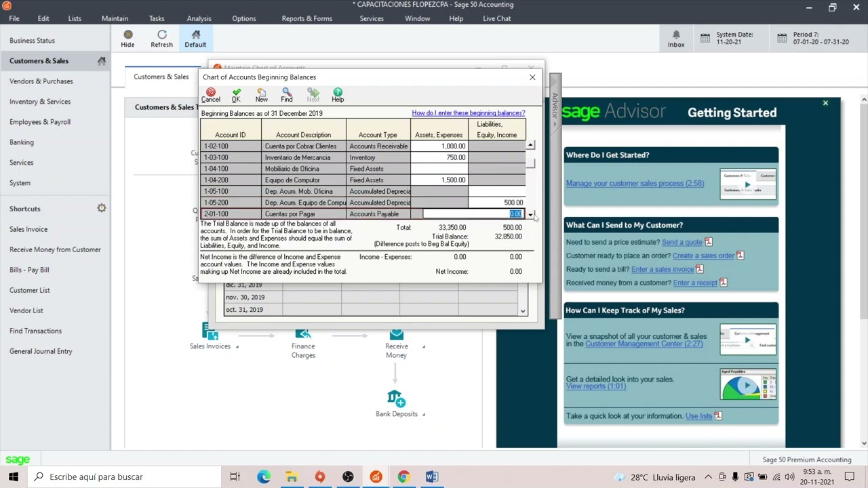Open the 'Enter a receipt' link
Viewport: 868px width, 488px height.
click(x=695, y=283)
